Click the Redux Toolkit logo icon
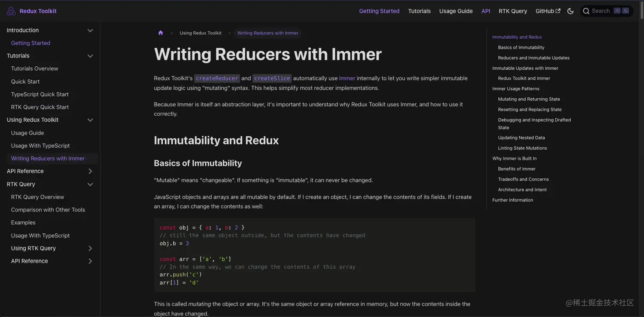644x317 pixels. tap(11, 11)
